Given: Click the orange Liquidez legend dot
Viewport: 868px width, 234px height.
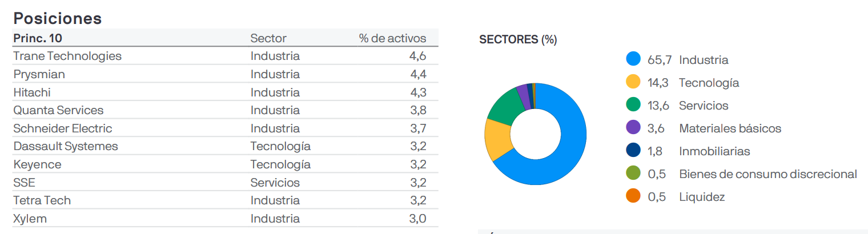Looking at the screenshot, I should click(x=633, y=197).
